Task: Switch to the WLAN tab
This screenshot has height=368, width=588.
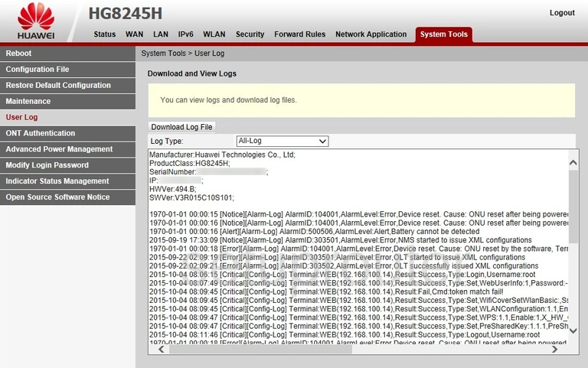Action: coord(214,34)
